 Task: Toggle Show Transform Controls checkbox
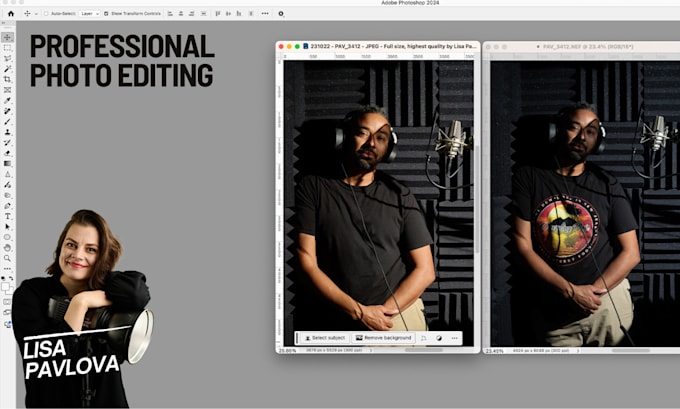click(x=106, y=13)
